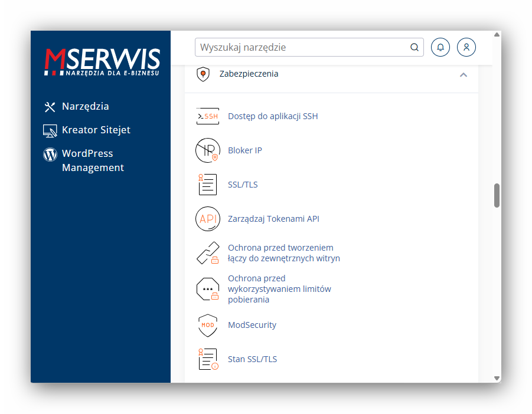Open notifications with the bell icon
The width and height of the screenshot is (532, 414).
click(x=440, y=47)
